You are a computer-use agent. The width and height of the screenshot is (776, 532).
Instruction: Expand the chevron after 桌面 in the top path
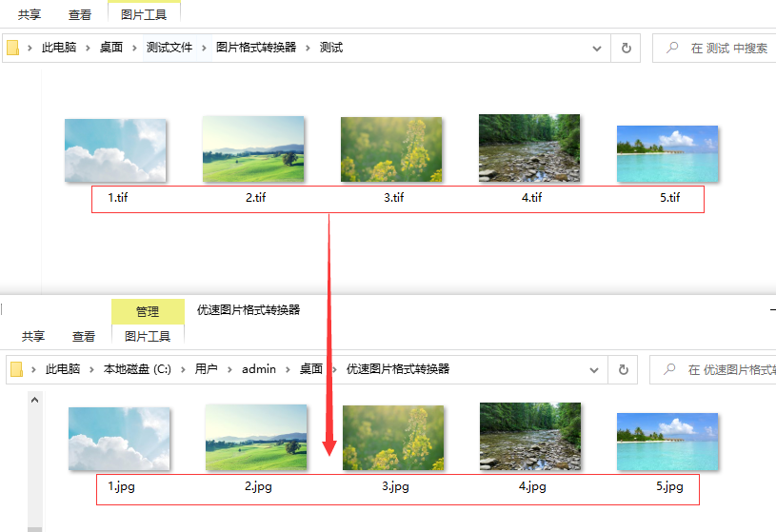pyautogui.click(x=134, y=48)
